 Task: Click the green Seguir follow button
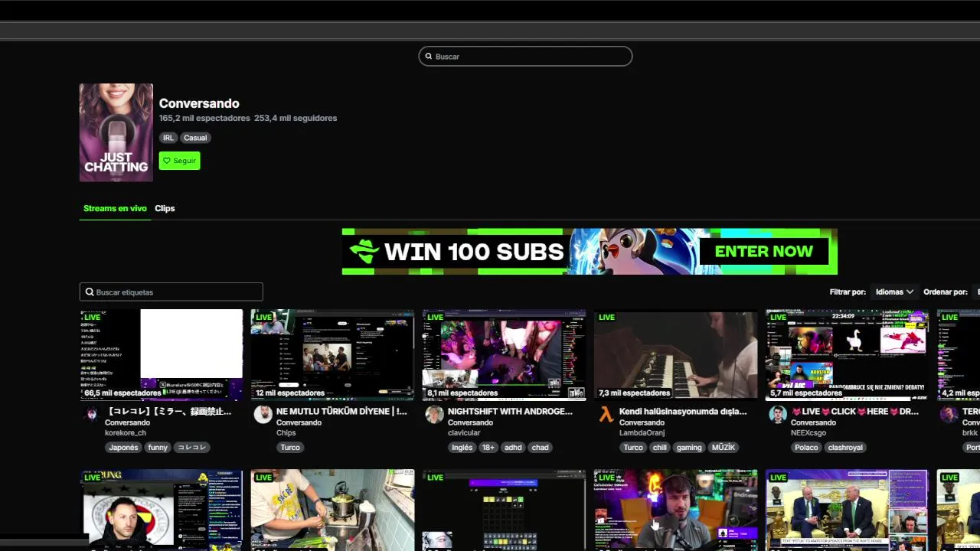click(179, 161)
